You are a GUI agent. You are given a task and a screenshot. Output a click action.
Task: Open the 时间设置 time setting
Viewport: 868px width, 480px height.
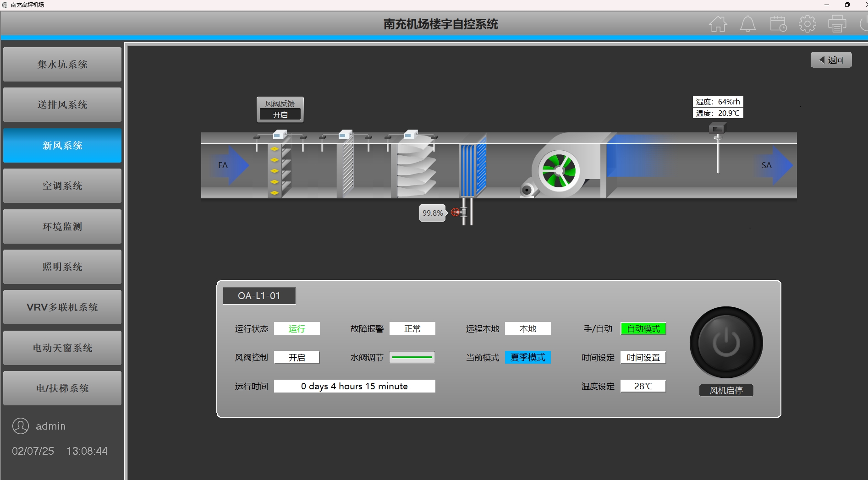click(x=643, y=358)
